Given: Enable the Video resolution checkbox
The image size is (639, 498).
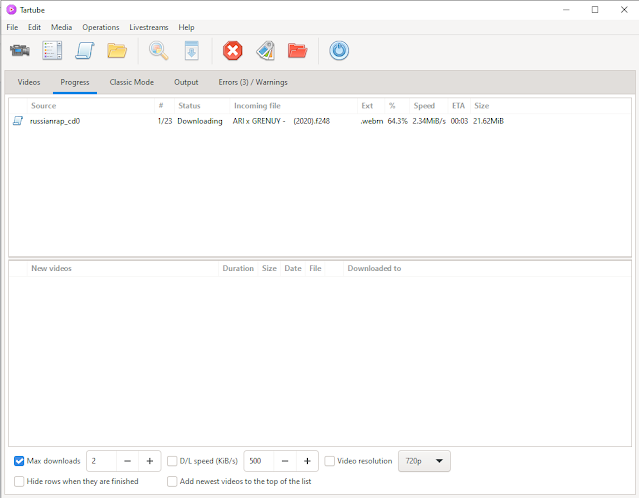Looking at the screenshot, I should (x=329, y=461).
